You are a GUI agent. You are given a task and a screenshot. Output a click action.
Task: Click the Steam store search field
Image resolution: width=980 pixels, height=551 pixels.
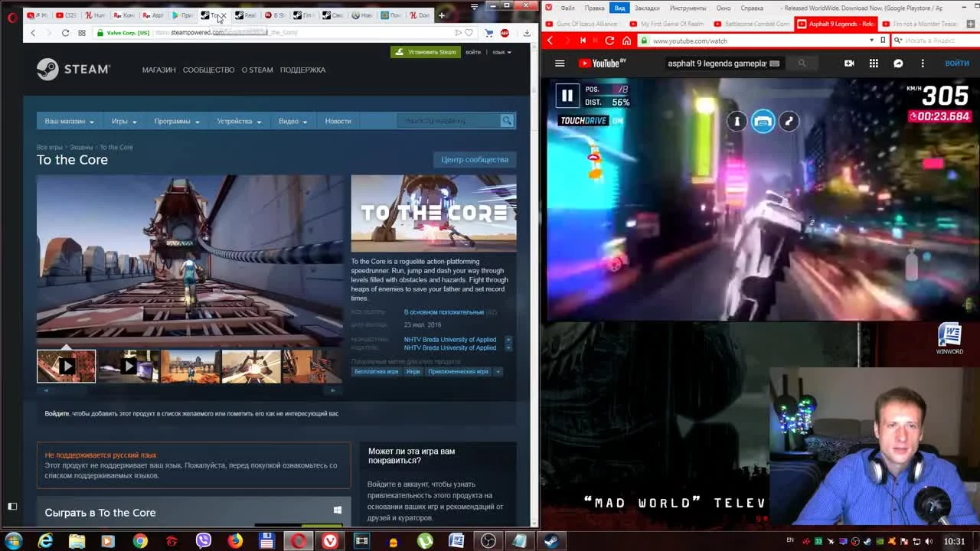(x=449, y=121)
